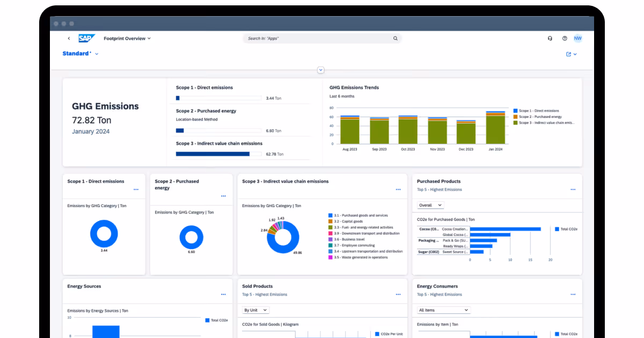Open the All Items dropdown in Energy Consumers
This screenshot has height=338, width=644.
(443, 310)
